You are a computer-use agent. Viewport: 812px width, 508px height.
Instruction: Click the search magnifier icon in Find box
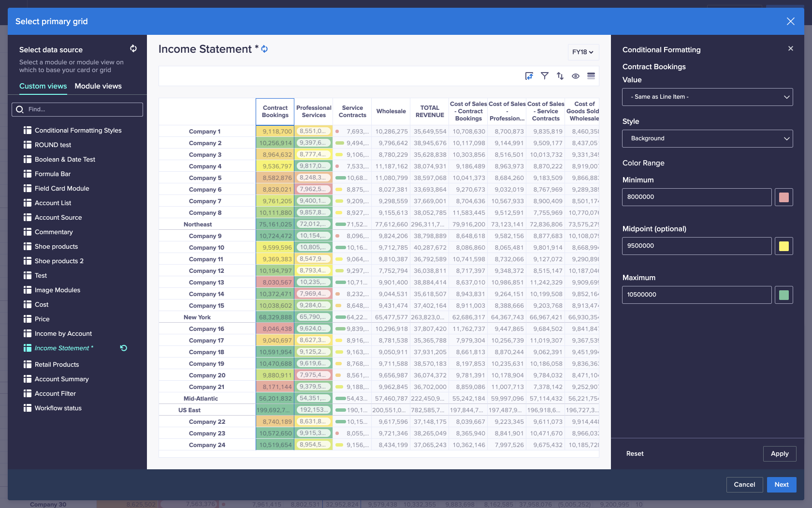point(20,109)
